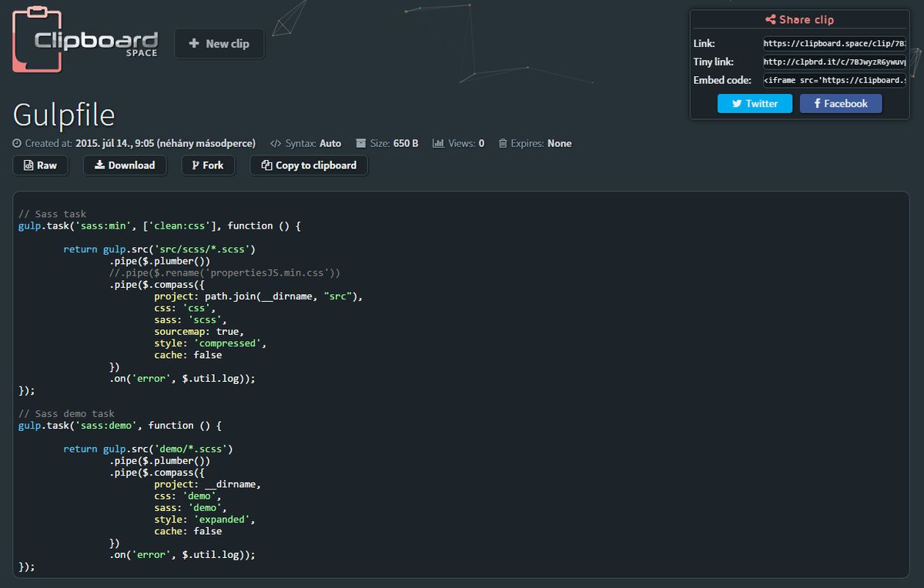Create a new clip with New clip
Screen dimensions: 924x588
pyautogui.click(x=219, y=43)
